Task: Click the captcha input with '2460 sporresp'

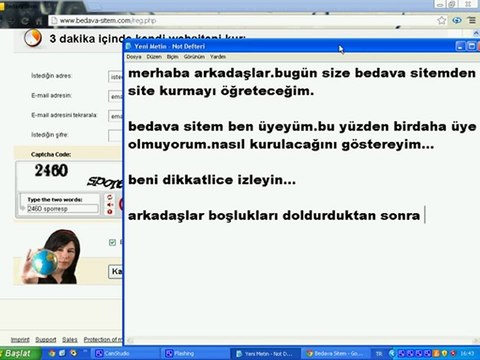Action: (x=62, y=209)
